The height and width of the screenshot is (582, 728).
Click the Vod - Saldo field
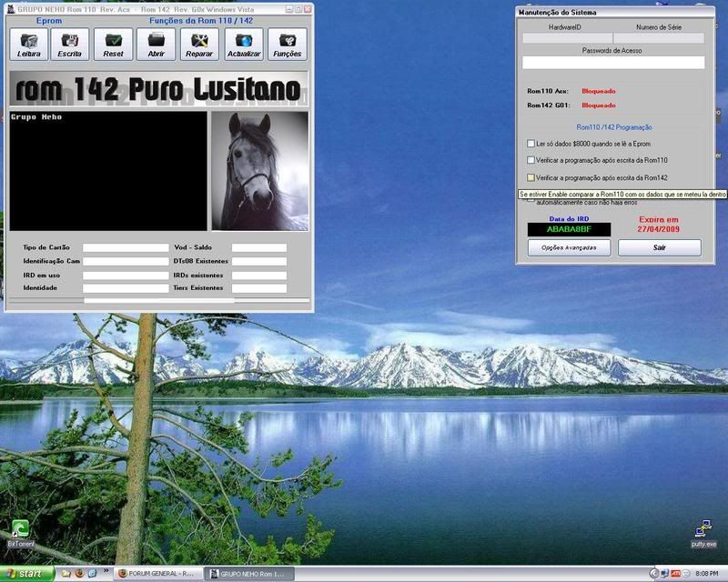258,247
